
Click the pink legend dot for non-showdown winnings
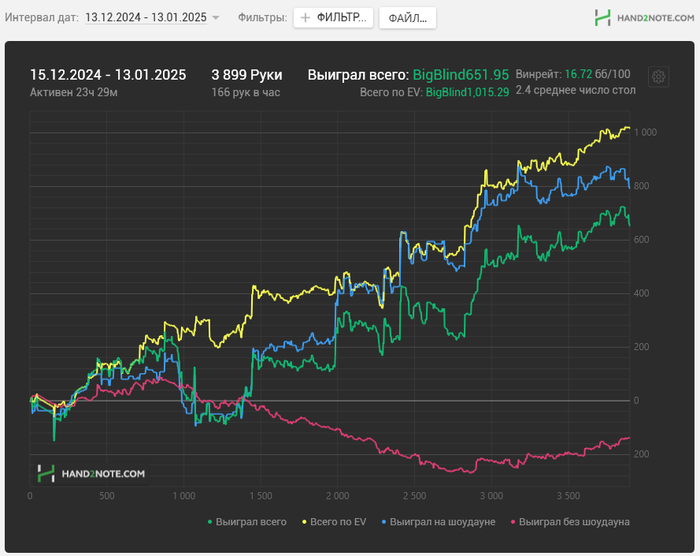click(513, 522)
